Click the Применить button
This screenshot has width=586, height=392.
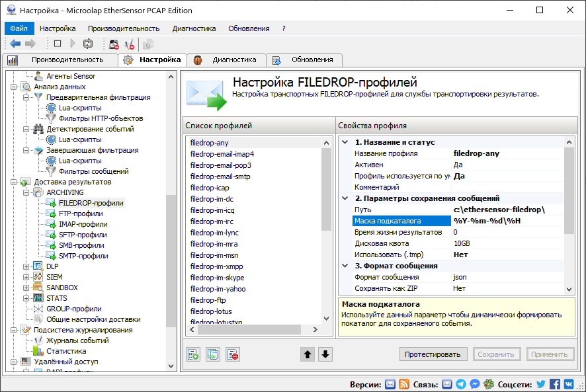(550, 354)
